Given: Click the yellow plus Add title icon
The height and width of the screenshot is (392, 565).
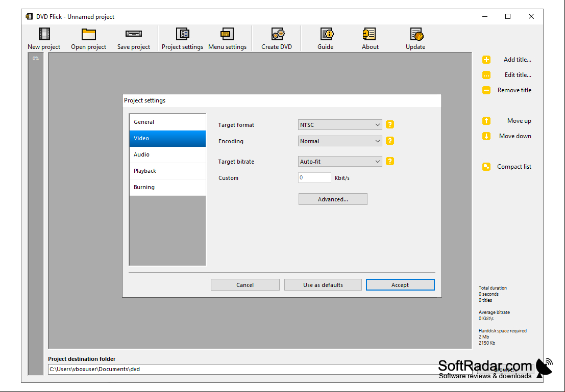Looking at the screenshot, I should click(486, 60).
